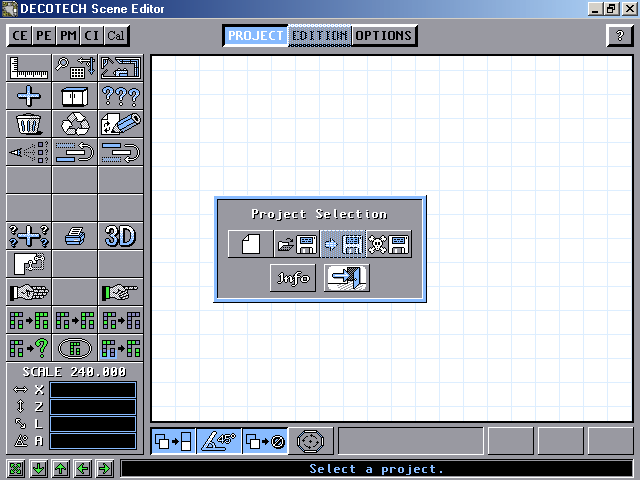Click the CE module button
This screenshot has width=640, height=480.
20,36
